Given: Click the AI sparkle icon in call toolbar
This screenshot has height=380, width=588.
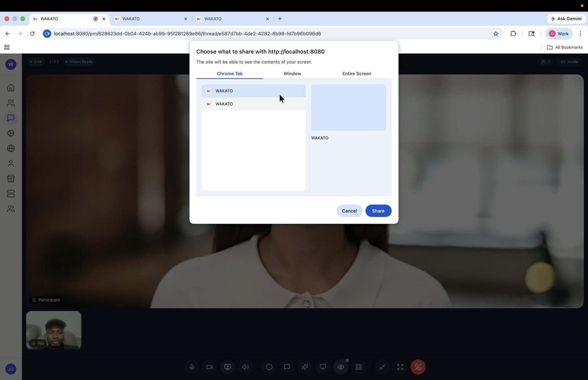Looking at the screenshot, I should 305,367.
